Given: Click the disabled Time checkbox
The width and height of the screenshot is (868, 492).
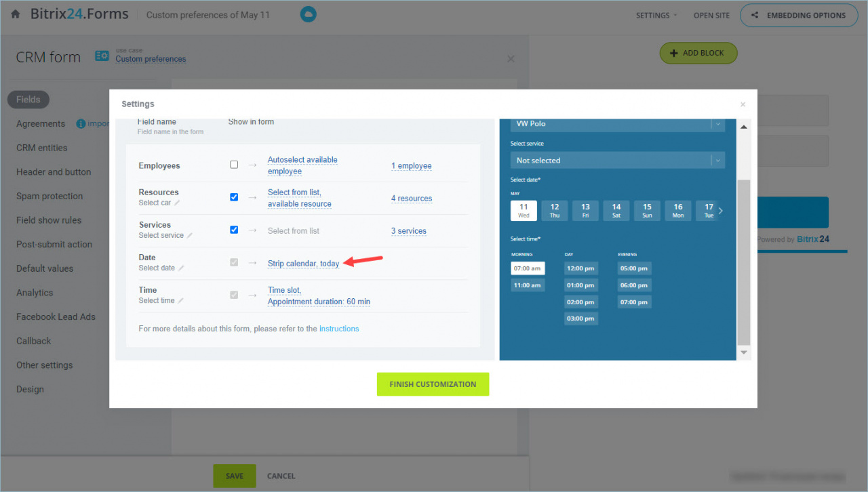Looking at the screenshot, I should 234,295.
